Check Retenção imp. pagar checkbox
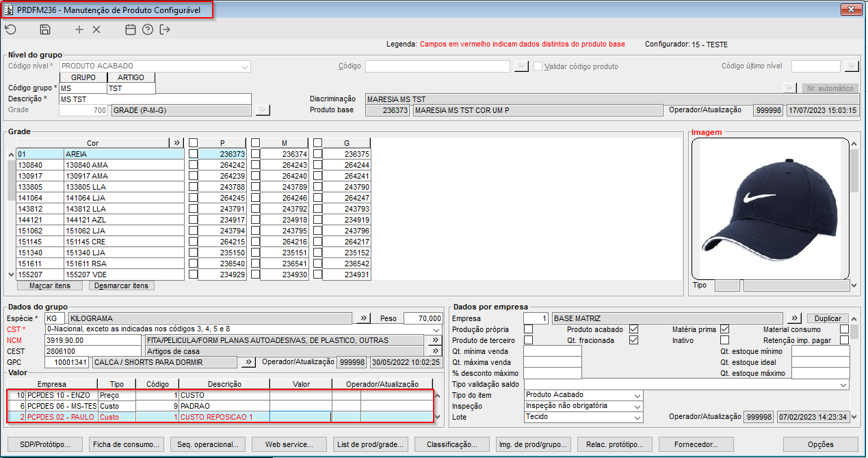This screenshot has height=458, width=868. coord(845,340)
